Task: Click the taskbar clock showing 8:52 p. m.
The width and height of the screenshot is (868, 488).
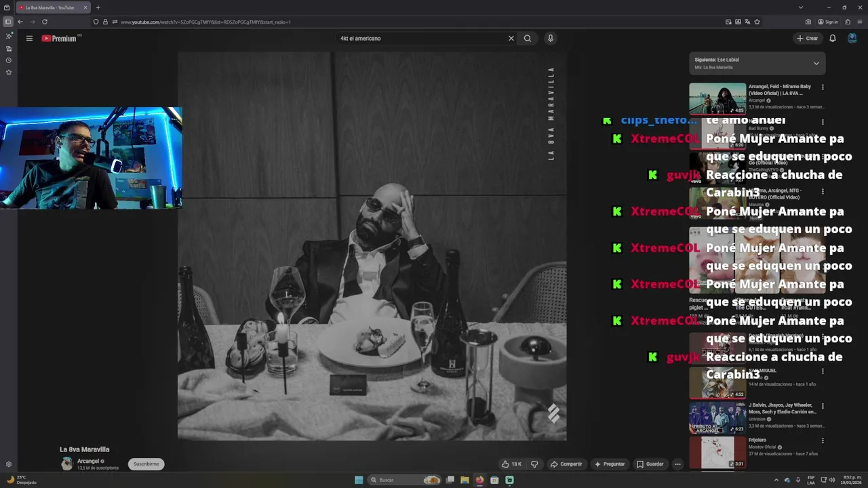Action: click(x=852, y=480)
